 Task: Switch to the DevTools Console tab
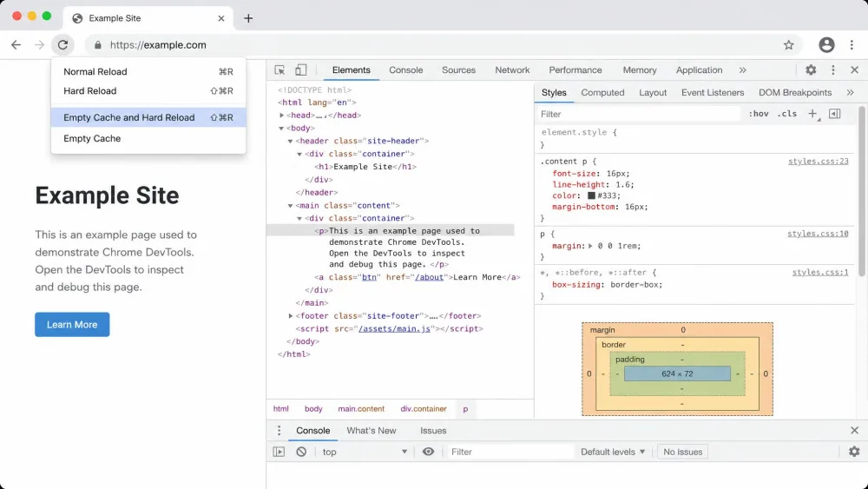click(x=405, y=69)
